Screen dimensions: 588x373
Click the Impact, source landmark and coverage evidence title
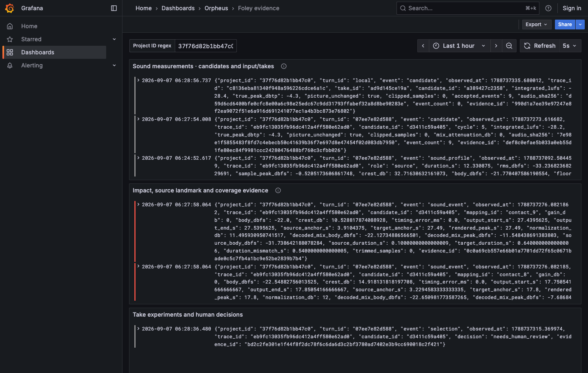point(200,190)
